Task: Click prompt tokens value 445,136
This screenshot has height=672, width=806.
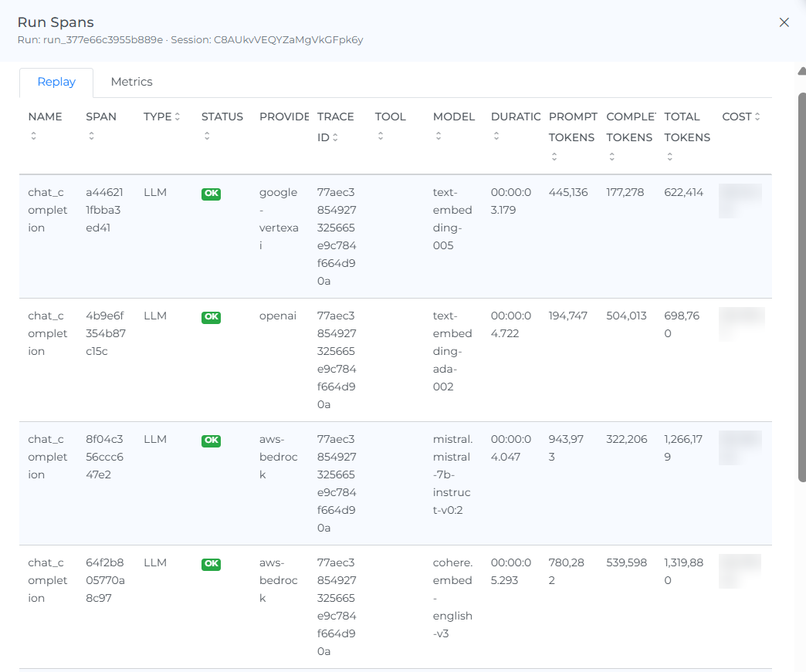Action: [568, 192]
